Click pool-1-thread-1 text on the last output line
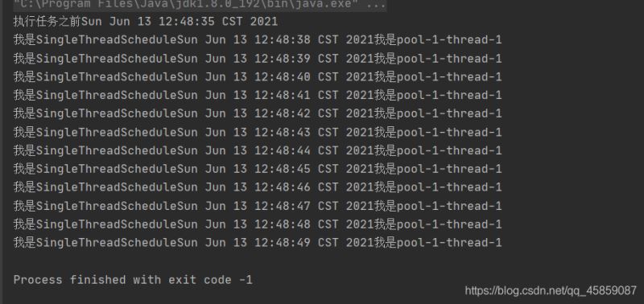 click(x=449, y=242)
